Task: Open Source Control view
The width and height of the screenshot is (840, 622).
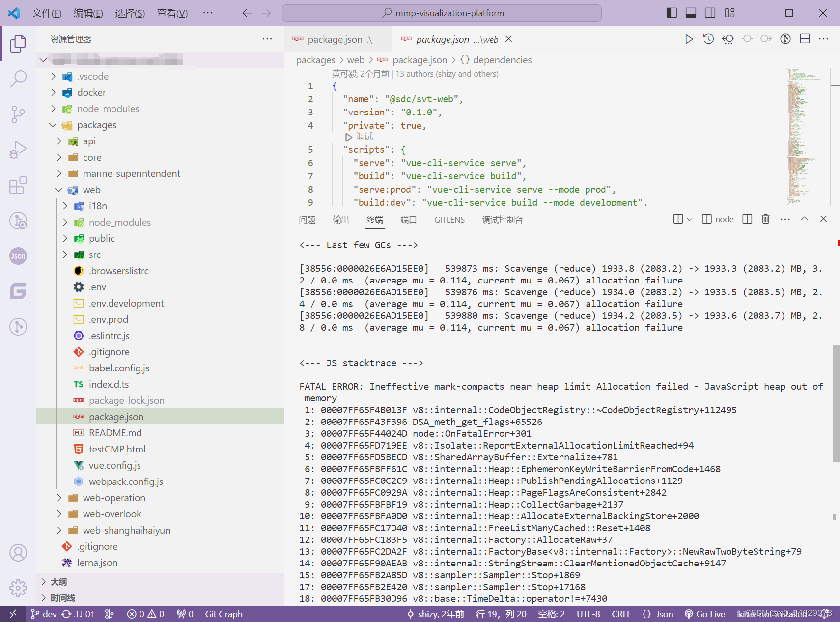Action: pos(18,114)
